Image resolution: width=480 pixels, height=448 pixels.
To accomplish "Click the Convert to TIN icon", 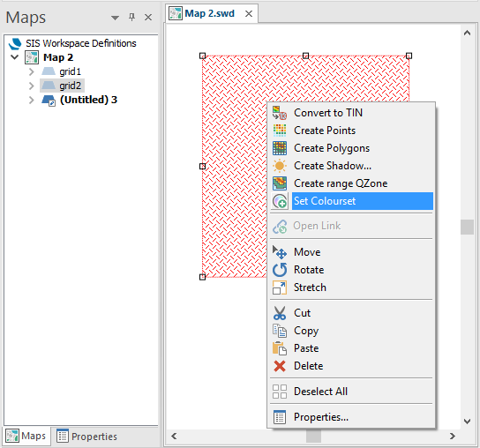I will click(x=280, y=113).
